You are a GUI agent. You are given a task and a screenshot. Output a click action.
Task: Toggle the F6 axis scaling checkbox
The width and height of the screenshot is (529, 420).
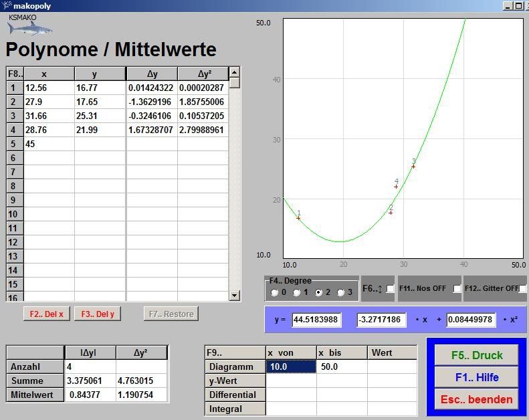[390, 289]
